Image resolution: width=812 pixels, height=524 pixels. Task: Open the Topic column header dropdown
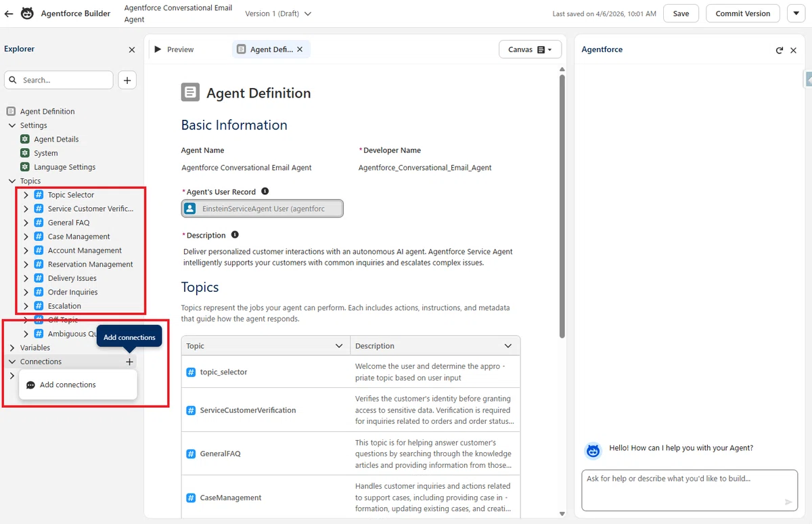point(339,346)
